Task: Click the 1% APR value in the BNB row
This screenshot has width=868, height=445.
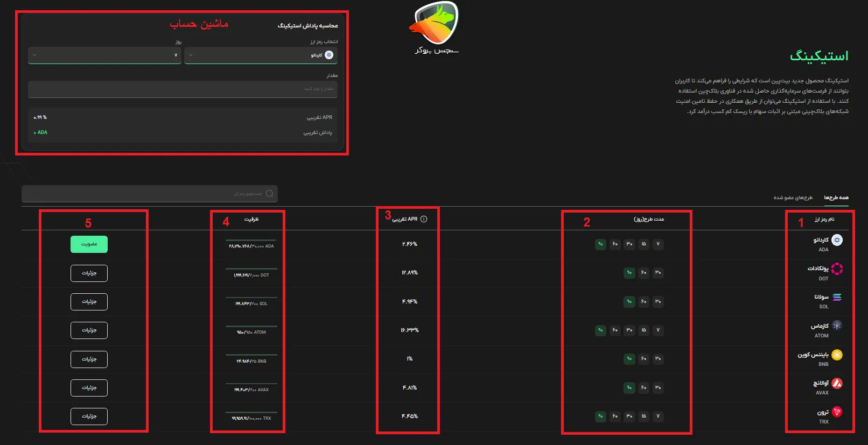Action: pyautogui.click(x=410, y=359)
